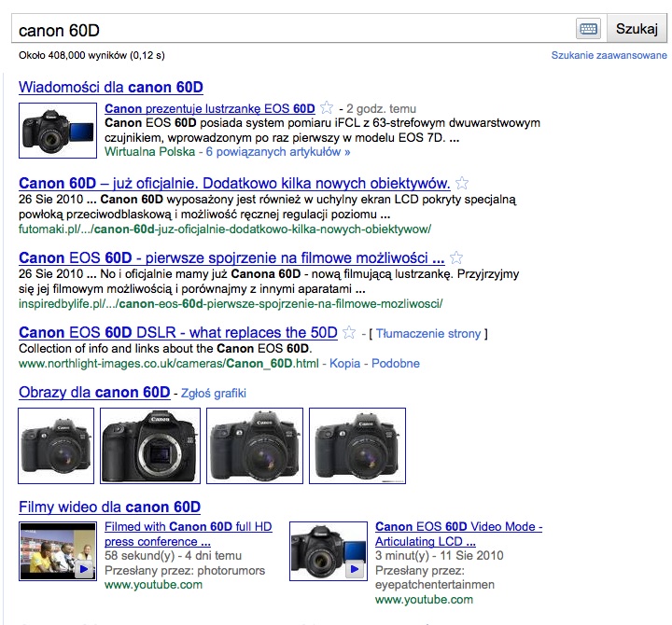Open Canon prezentuje lustrzankę EOS 60D article
Viewport: 672px width, 625px height.
(x=210, y=108)
